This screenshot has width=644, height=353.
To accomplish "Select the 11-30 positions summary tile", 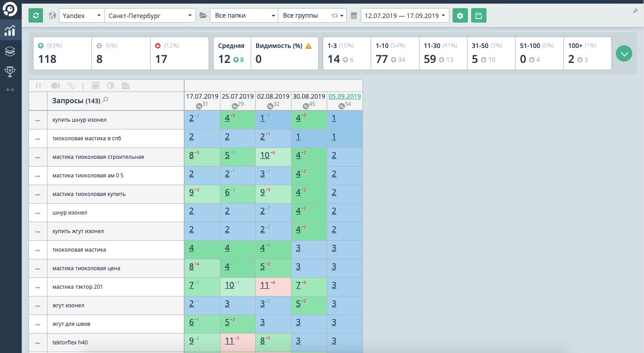I will pos(443,53).
